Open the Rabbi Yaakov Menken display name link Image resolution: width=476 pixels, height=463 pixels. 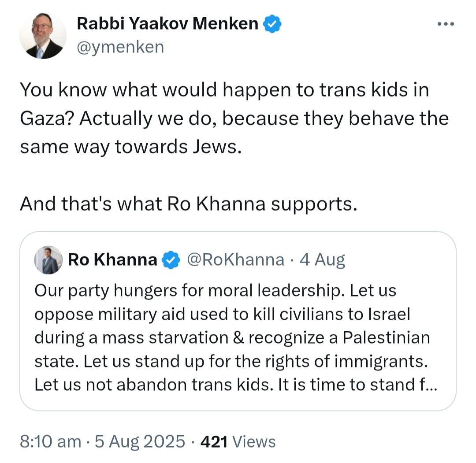[x=167, y=24]
